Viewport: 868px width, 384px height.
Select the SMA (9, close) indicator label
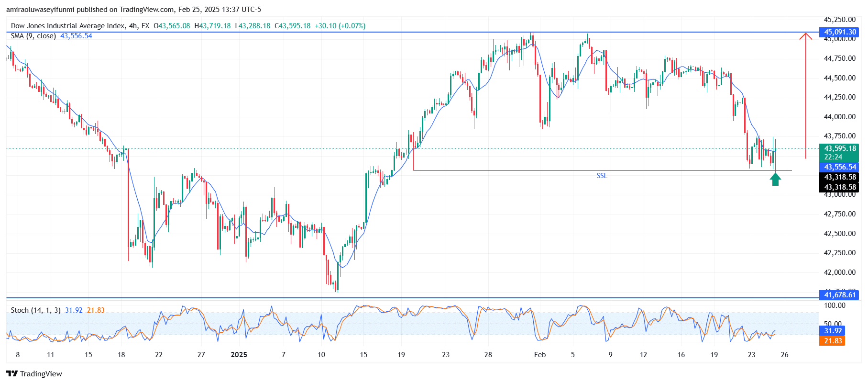pos(33,36)
